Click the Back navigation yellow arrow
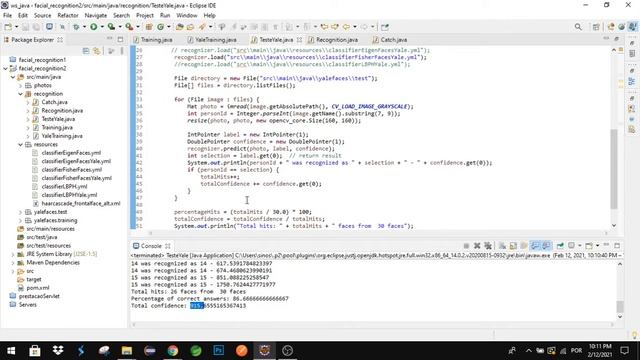640x360 pixels. 346,27
